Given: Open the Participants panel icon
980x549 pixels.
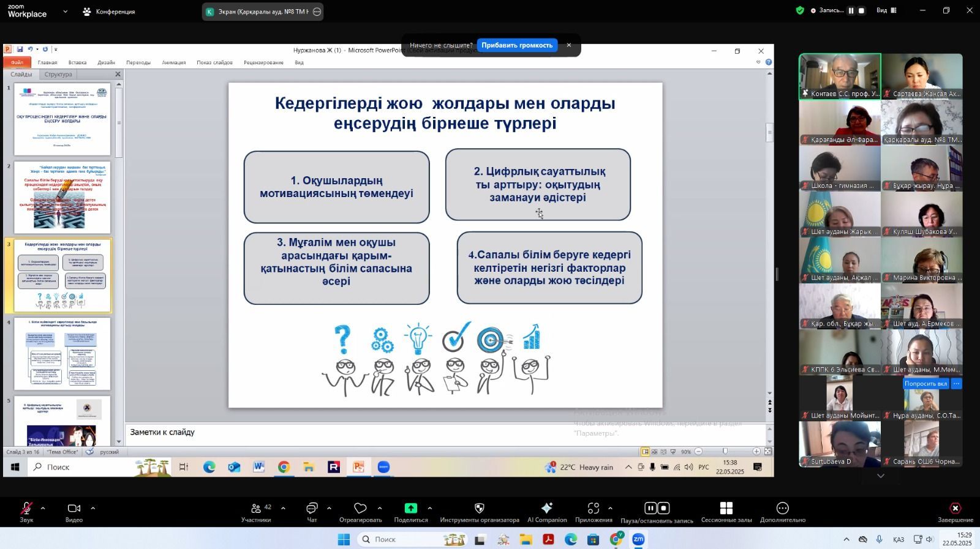Looking at the screenshot, I should tap(256, 509).
